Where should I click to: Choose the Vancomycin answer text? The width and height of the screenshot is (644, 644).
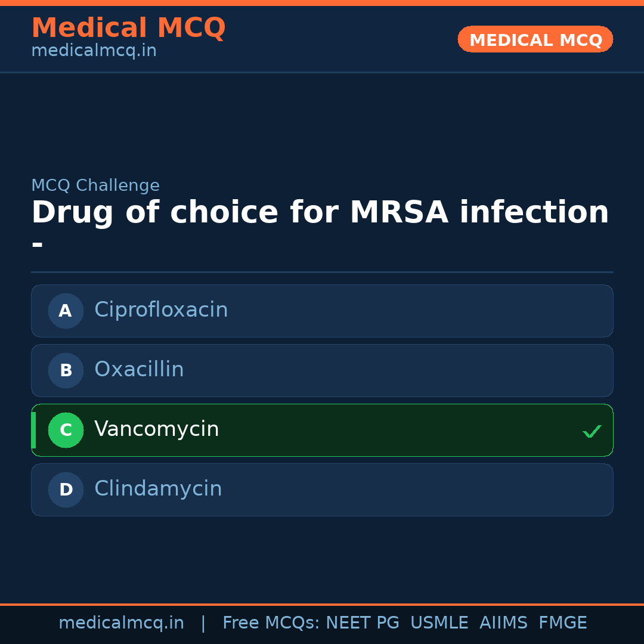157,429
